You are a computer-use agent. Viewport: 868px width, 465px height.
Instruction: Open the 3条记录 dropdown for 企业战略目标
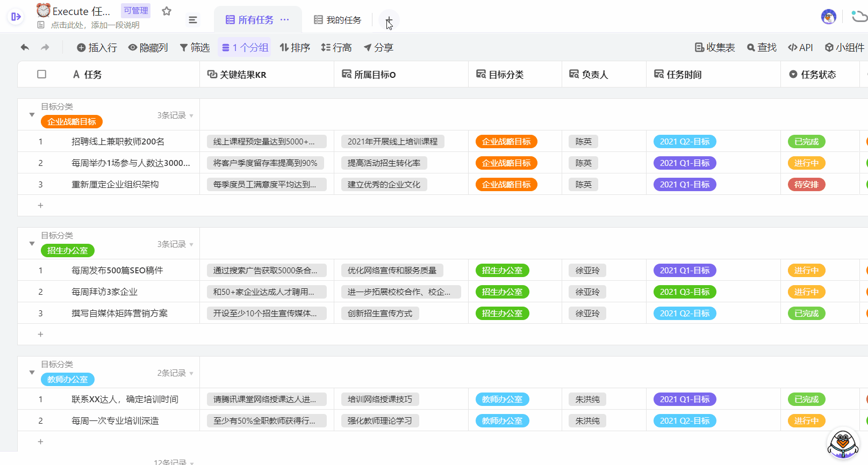[x=175, y=115]
